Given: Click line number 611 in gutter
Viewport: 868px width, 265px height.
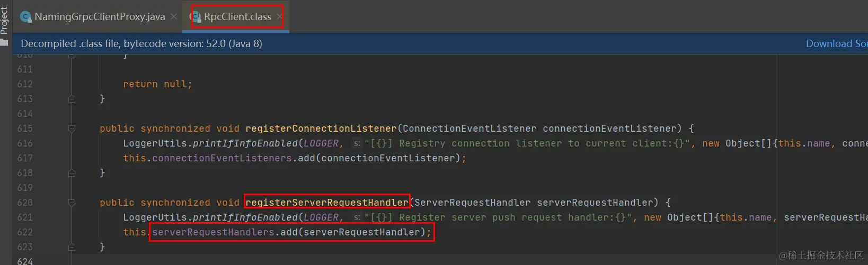Looking at the screenshot, I should pos(25,69).
